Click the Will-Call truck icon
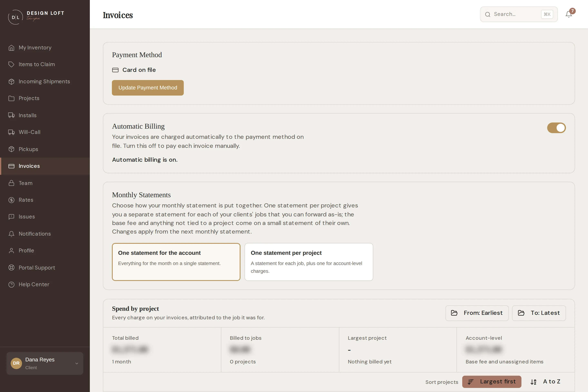588x392 pixels. pos(11,132)
